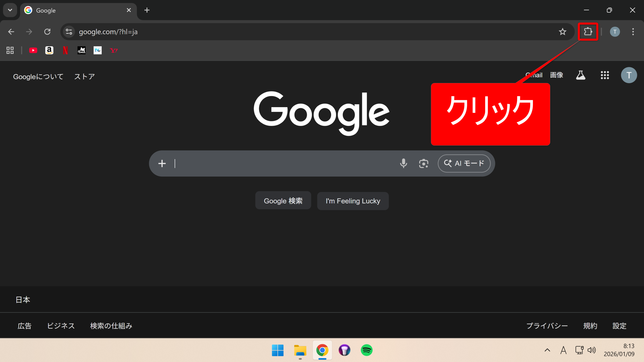Open the Chrome Extensions puzzle icon
This screenshot has width=644, height=362.
(x=588, y=32)
